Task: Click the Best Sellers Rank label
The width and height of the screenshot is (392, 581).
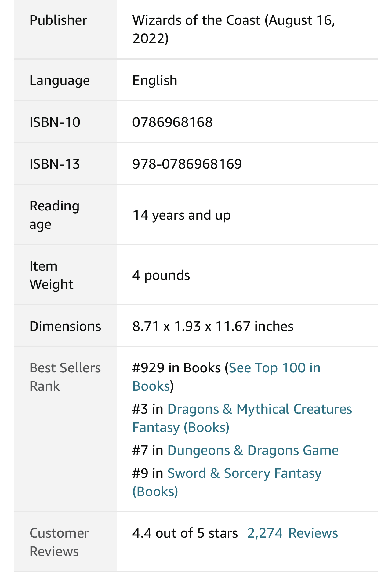Action: point(65,377)
